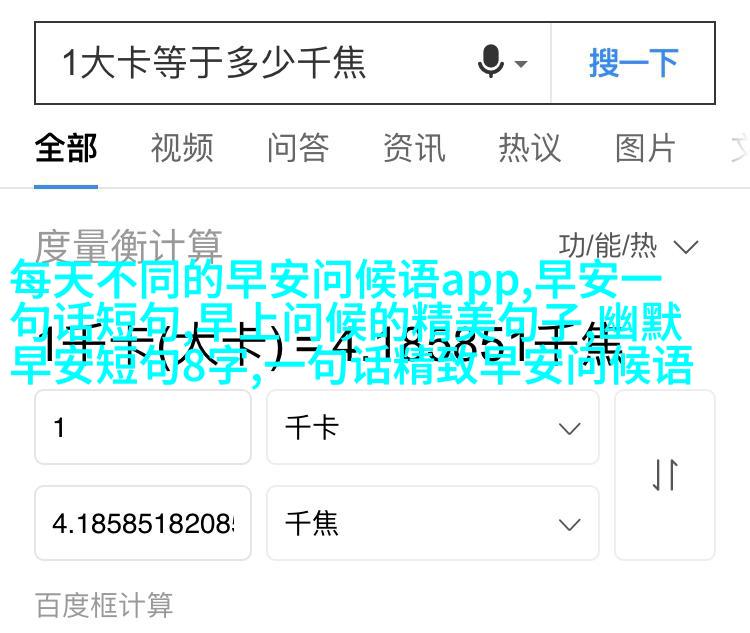Expand the 功/能/热 category dropdown
750x633 pixels.
[628, 246]
